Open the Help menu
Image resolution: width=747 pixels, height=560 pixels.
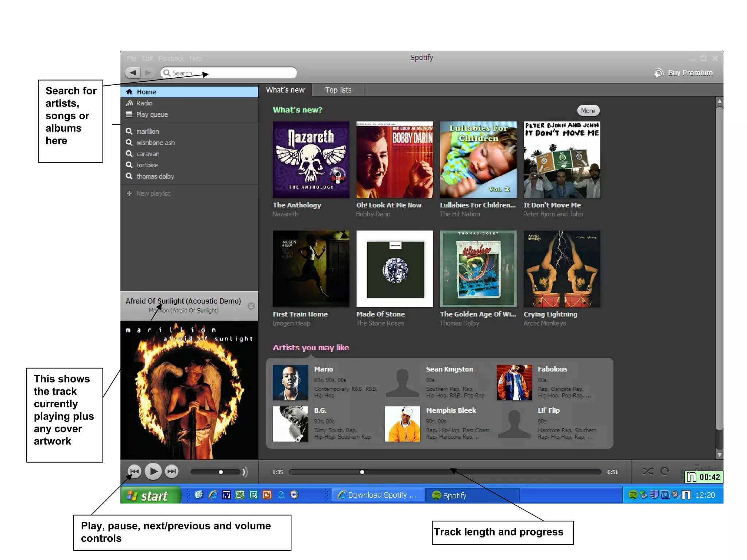point(196,58)
